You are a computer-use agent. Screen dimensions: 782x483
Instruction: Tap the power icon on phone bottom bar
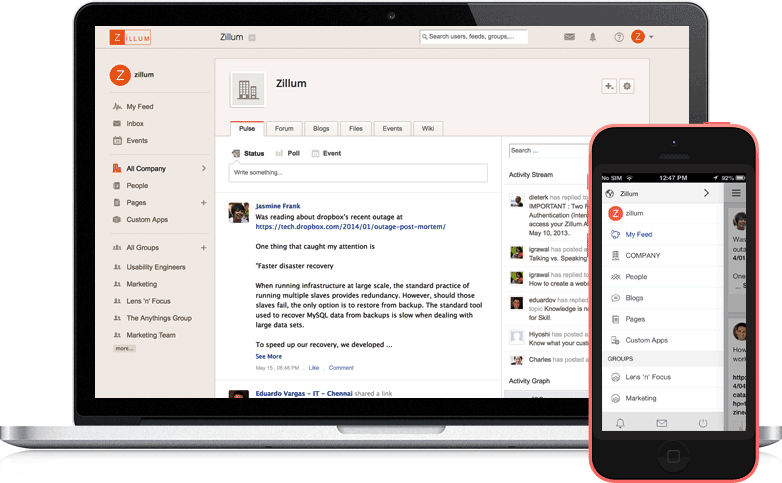(x=703, y=423)
